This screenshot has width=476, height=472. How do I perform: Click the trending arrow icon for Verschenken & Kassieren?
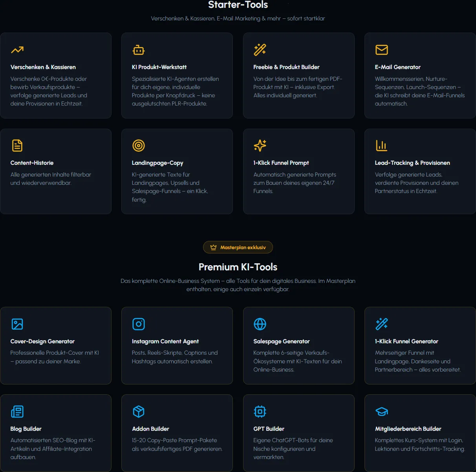pyautogui.click(x=17, y=50)
